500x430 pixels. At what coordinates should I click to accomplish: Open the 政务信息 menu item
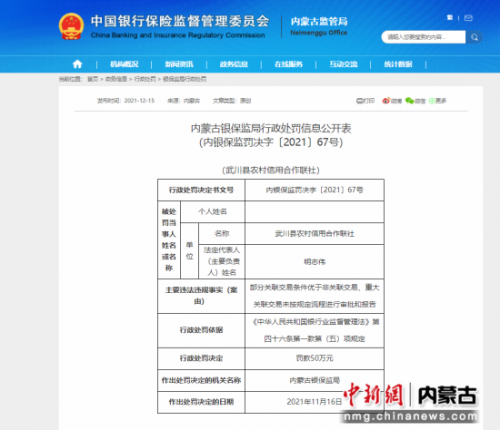pos(234,64)
